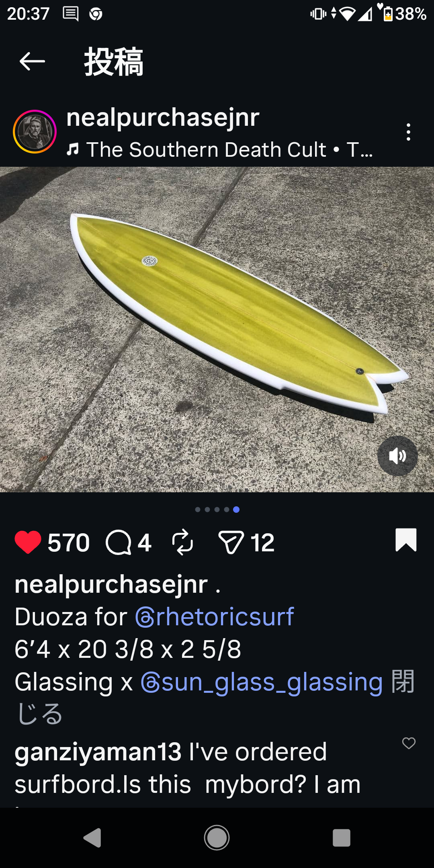Tap the 570 likes count
Image resolution: width=434 pixels, height=868 pixels.
pyautogui.click(x=68, y=542)
